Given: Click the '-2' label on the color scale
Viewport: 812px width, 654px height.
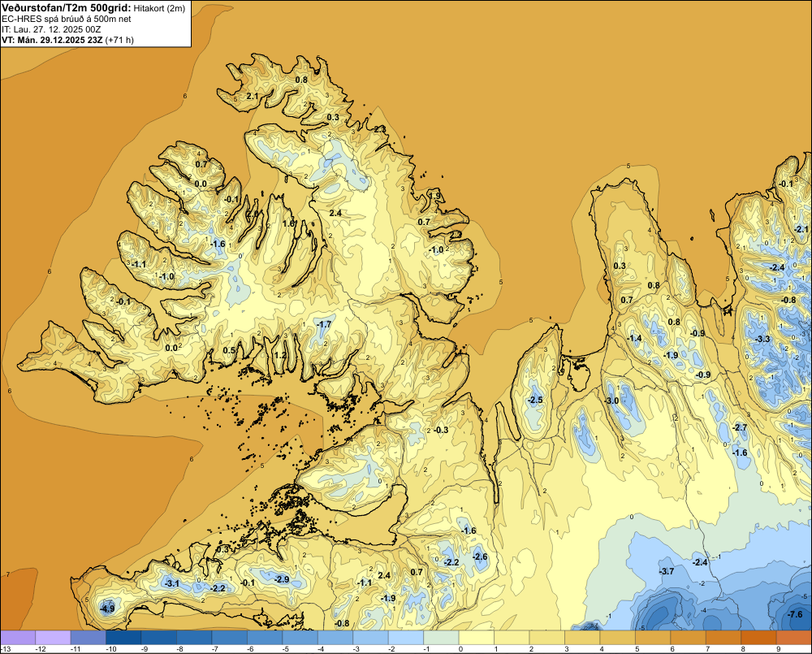Looking at the screenshot, I should 391,649.
